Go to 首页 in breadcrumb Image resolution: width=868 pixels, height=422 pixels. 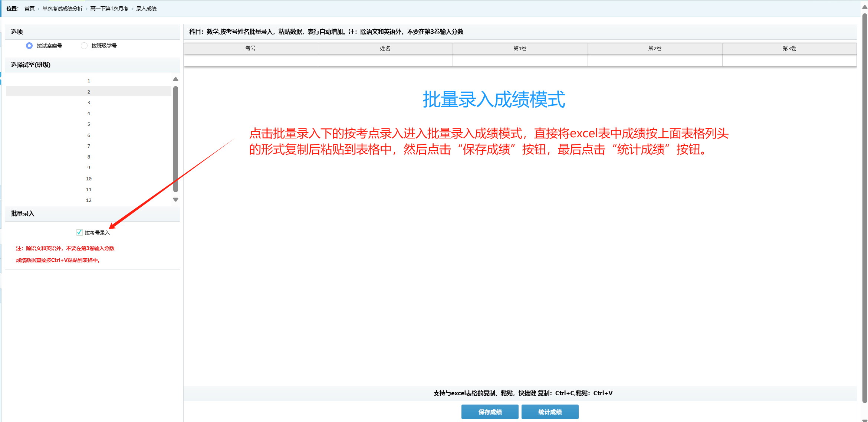[x=29, y=9]
